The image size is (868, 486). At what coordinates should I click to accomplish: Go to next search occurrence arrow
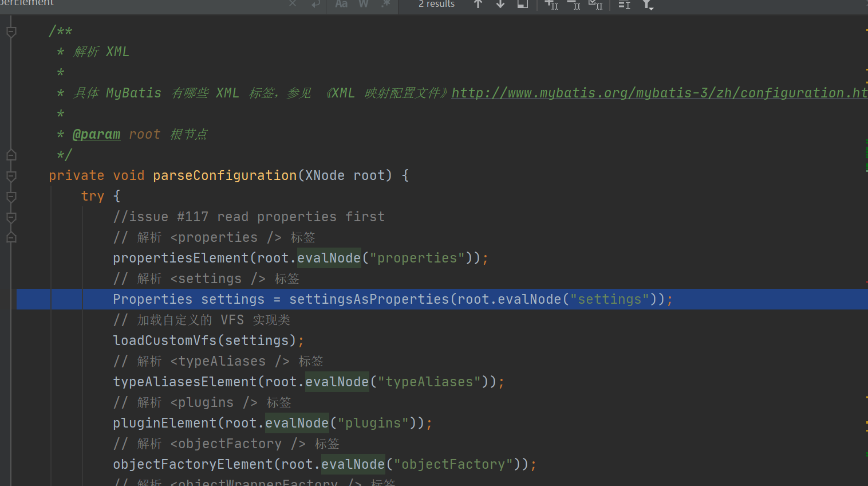(500, 4)
